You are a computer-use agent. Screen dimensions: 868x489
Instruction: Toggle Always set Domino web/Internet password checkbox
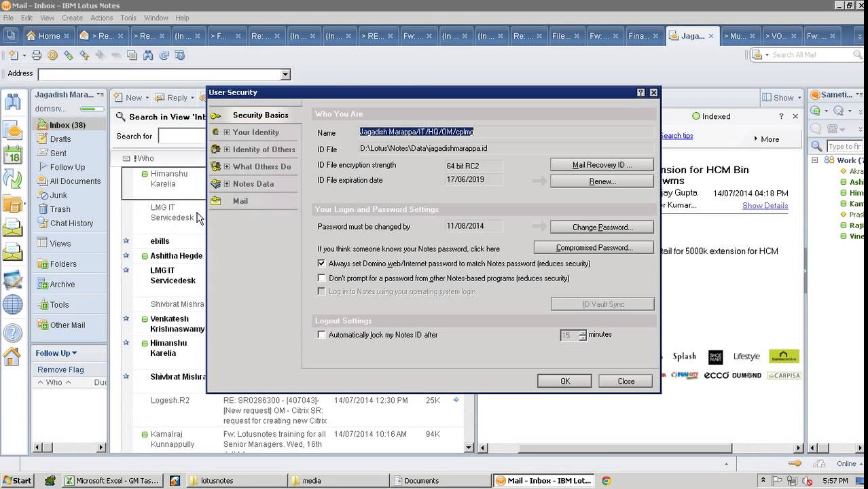[x=322, y=264]
